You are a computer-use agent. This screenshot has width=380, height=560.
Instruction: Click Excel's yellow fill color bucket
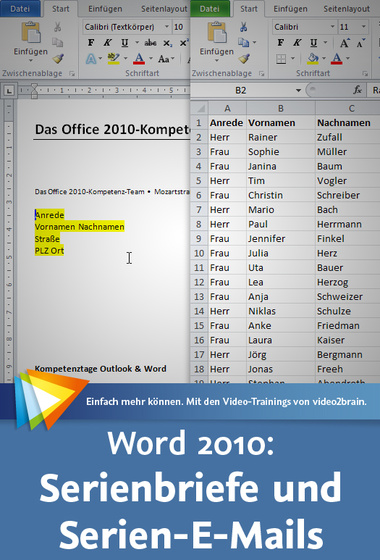coord(313,59)
